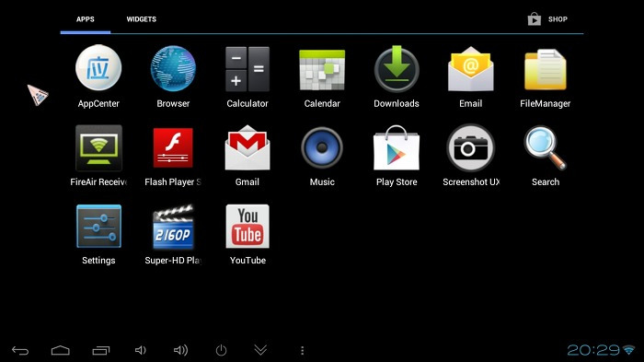Launch the Music speaker app

point(322,147)
